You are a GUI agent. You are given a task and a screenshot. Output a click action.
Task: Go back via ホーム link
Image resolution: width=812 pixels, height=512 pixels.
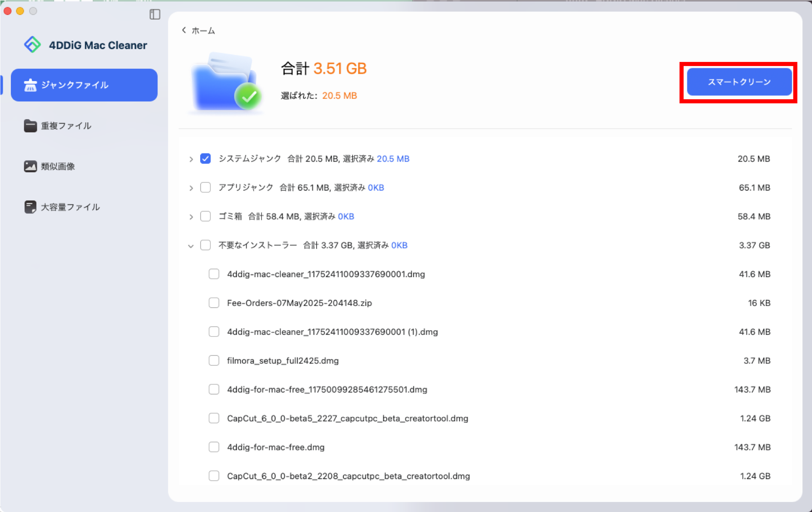pyautogui.click(x=203, y=30)
